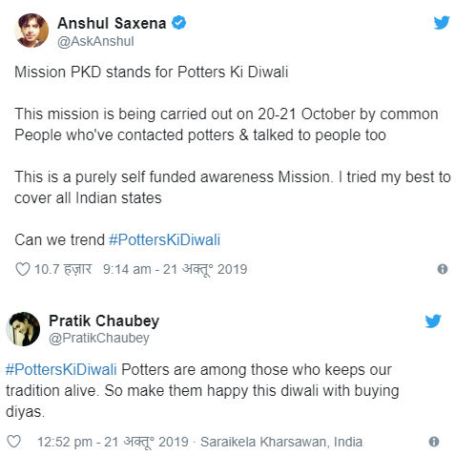Open the @PratikChaubey handle
The height and width of the screenshot is (476, 476).
click(99, 338)
